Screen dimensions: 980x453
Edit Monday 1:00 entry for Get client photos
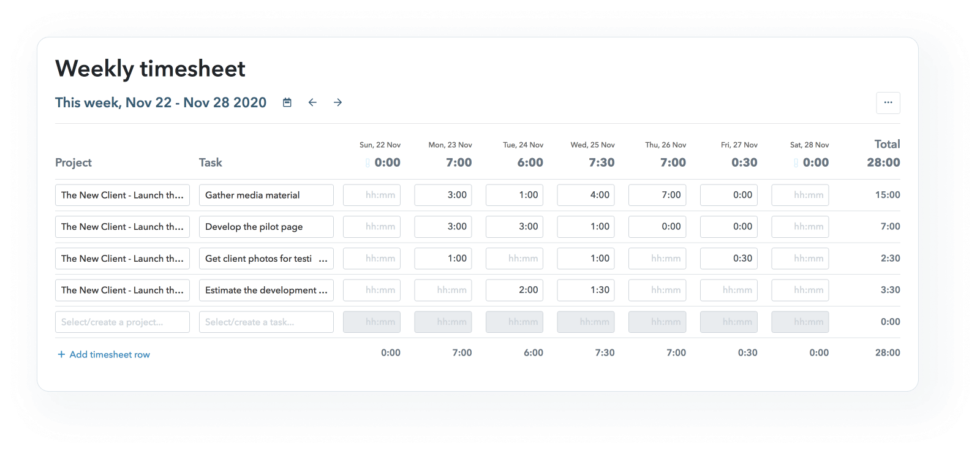point(443,259)
